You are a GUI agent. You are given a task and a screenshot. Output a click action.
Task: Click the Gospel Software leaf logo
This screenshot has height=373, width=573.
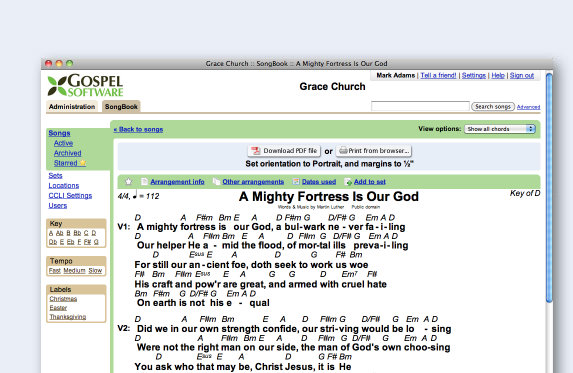(x=57, y=86)
